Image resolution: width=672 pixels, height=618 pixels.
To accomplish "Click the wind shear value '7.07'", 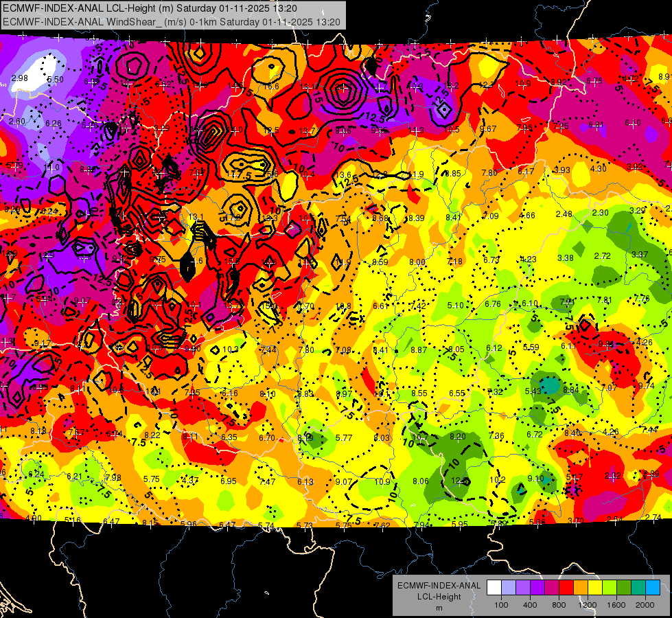I will click(x=609, y=388).
